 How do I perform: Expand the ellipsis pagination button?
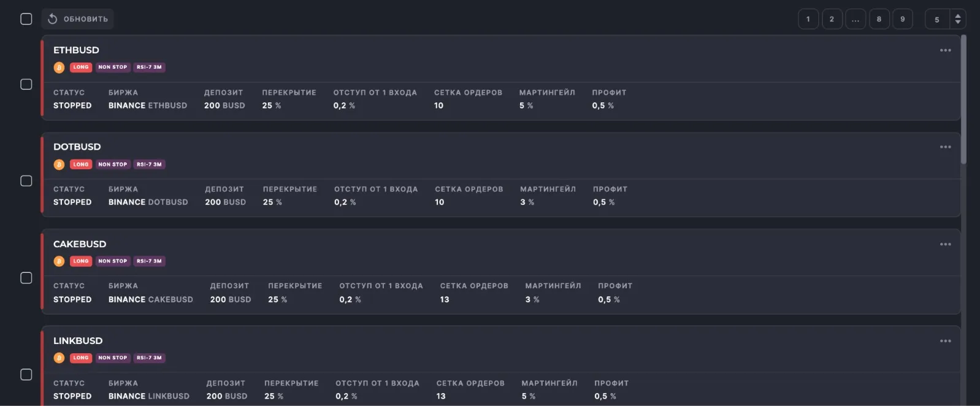(x=856, y=19)
